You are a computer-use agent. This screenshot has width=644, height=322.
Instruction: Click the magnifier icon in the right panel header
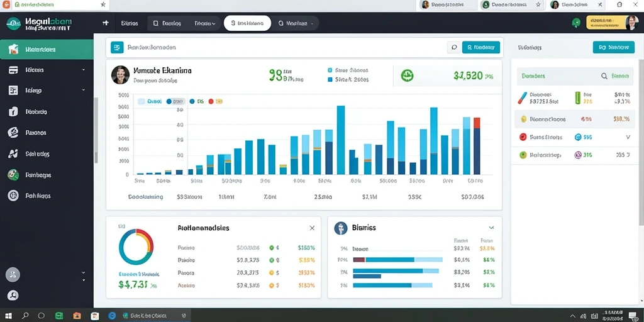tap(604, 76)
